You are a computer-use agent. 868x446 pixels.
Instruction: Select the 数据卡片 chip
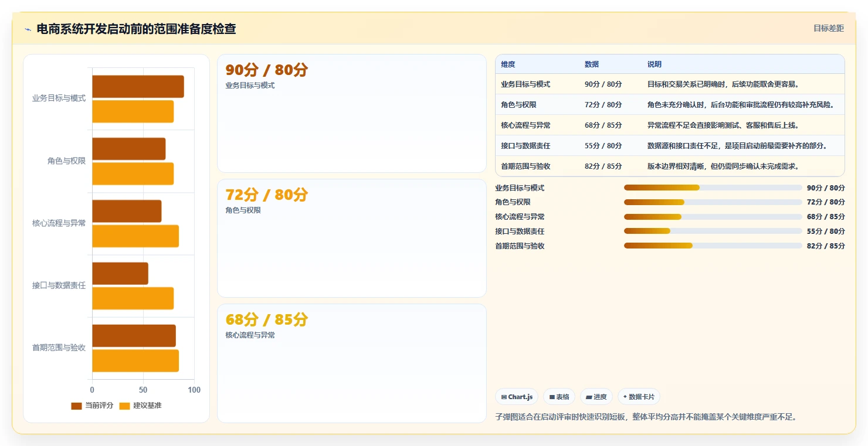tap(639, 397)
